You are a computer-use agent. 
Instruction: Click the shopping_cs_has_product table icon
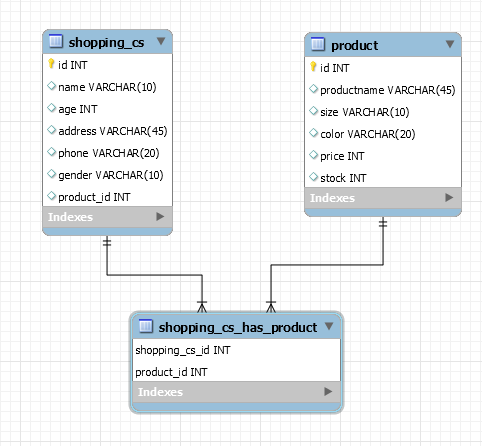pos(145,326)
